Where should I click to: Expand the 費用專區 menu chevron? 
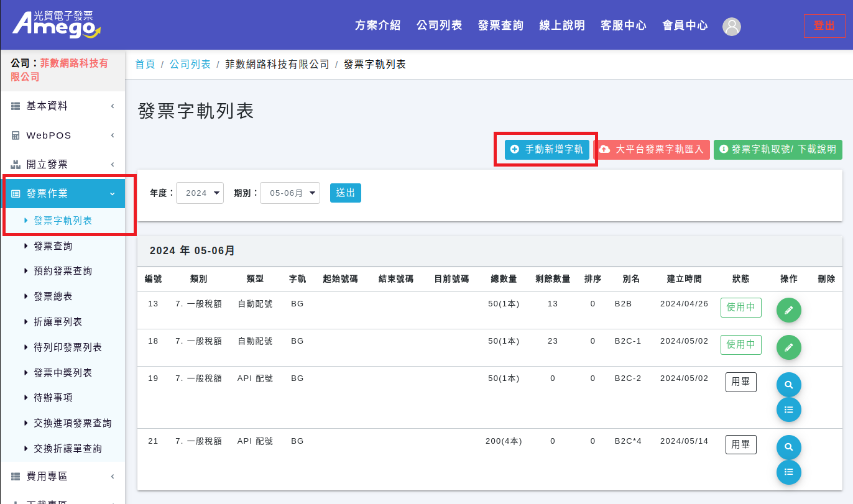[x=113, y=477]
